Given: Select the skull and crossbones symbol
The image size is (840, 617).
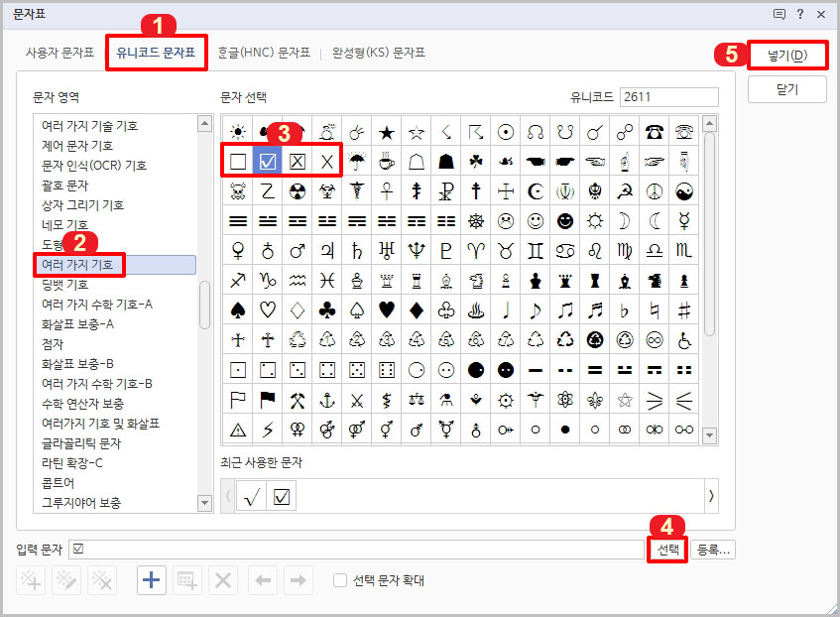Looking at the screenshot, I should [x=236, y=188].
